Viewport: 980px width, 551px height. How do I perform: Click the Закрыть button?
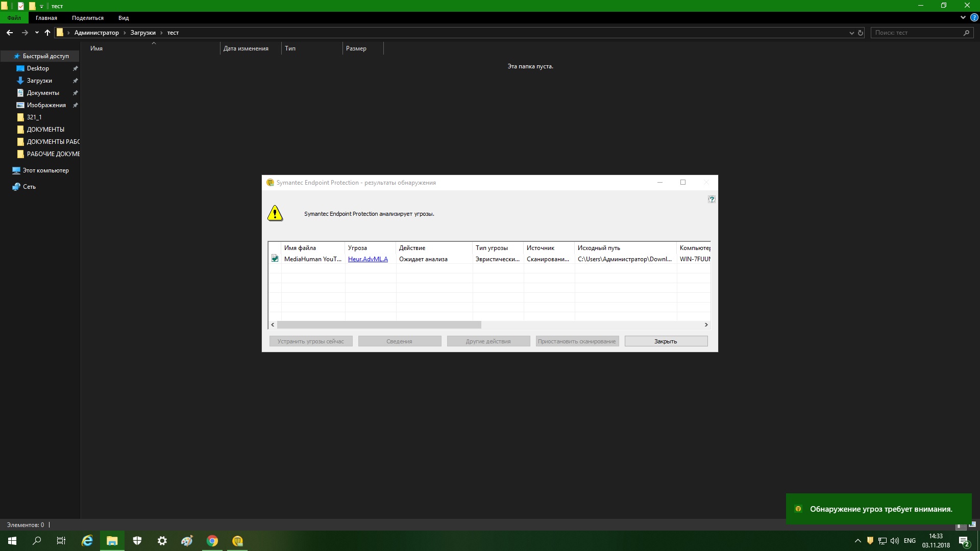point(666,341)
